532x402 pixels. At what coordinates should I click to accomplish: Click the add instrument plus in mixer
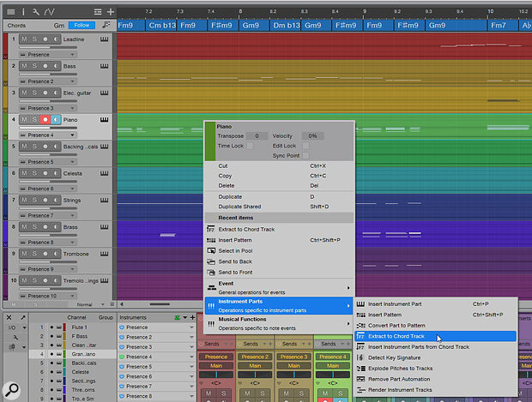(x=191, y=316)
